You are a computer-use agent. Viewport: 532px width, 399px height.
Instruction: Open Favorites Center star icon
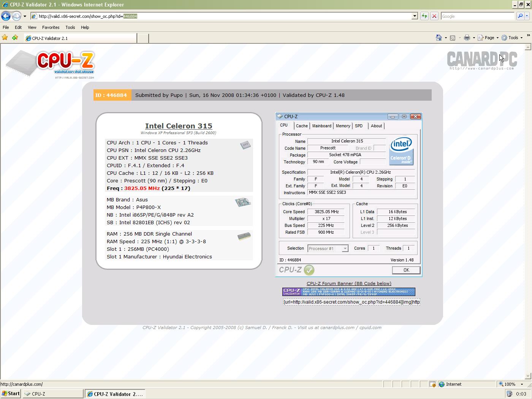click(x=5, y=37)
